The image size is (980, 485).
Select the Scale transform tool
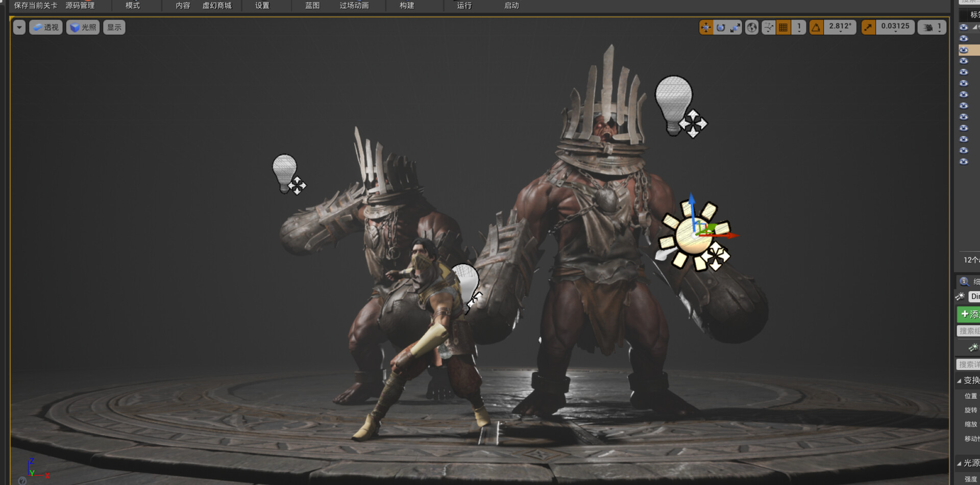coord(735,28)
